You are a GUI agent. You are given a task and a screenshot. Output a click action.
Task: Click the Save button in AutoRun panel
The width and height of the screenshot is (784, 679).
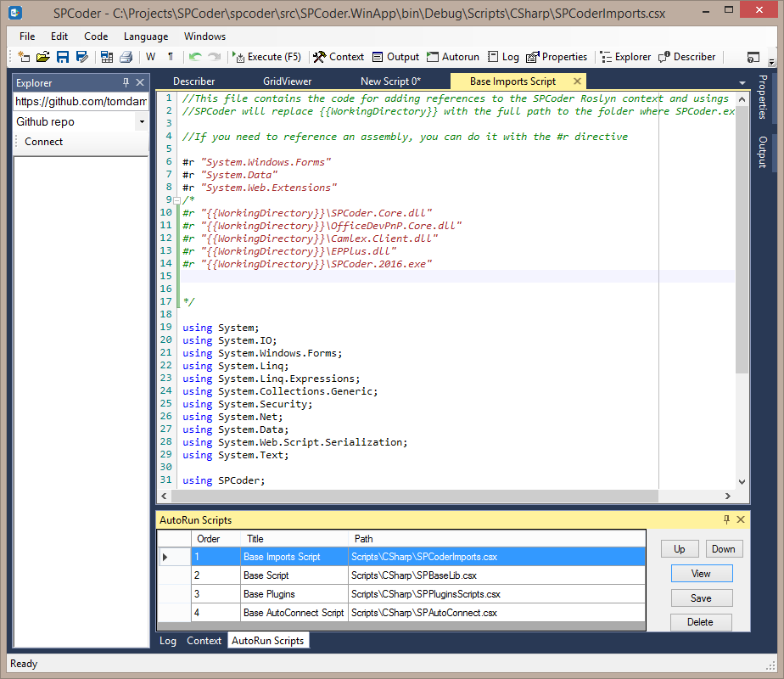coord(701,598)
